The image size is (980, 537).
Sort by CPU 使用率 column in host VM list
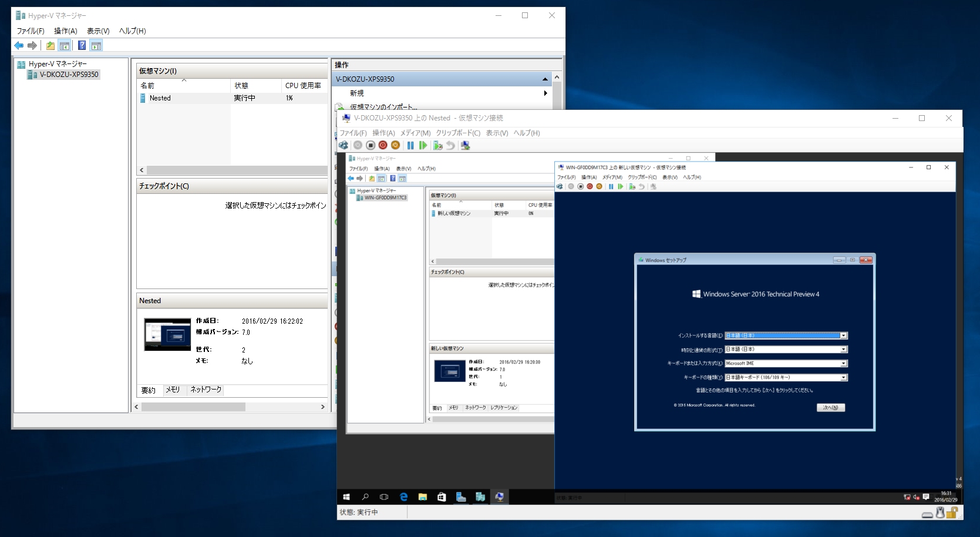(305, 85)
